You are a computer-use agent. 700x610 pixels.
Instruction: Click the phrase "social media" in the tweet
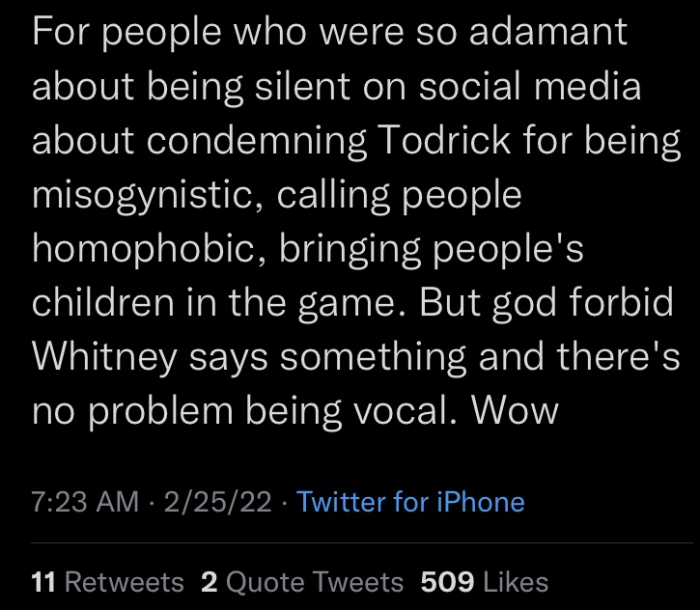pos(529,85)
